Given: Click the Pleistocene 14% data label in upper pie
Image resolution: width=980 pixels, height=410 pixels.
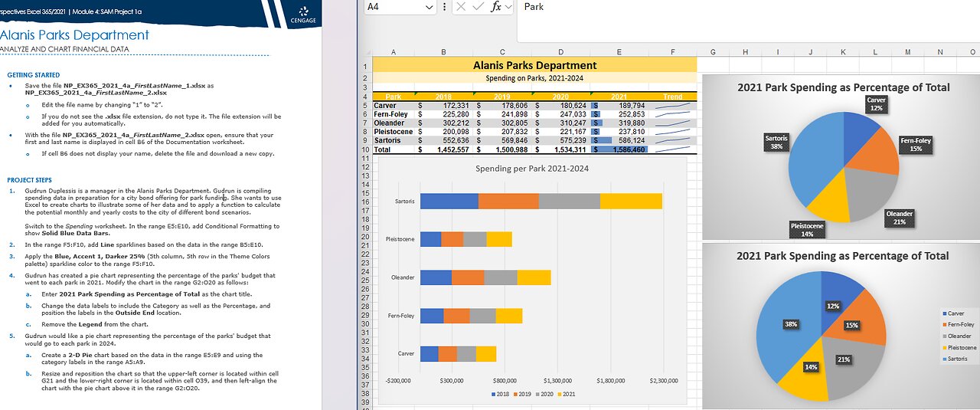Looking at the screenshot, I should 807,230.
